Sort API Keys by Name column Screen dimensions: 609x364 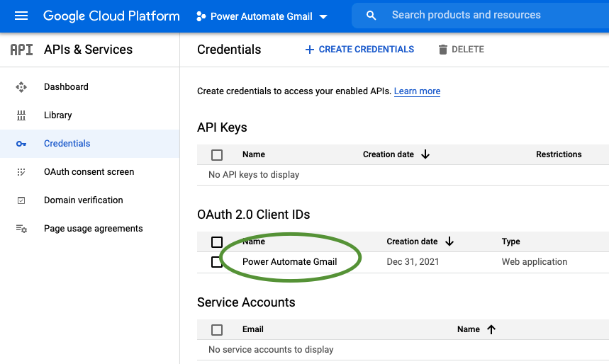pos(254,154)
